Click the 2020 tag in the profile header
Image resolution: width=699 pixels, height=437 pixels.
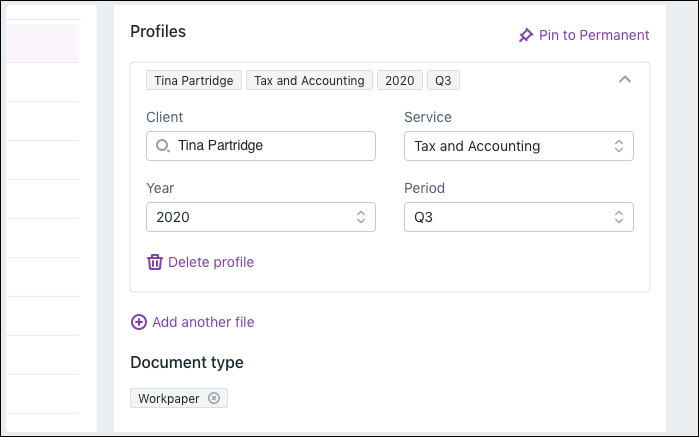click(x=400, y=81)
